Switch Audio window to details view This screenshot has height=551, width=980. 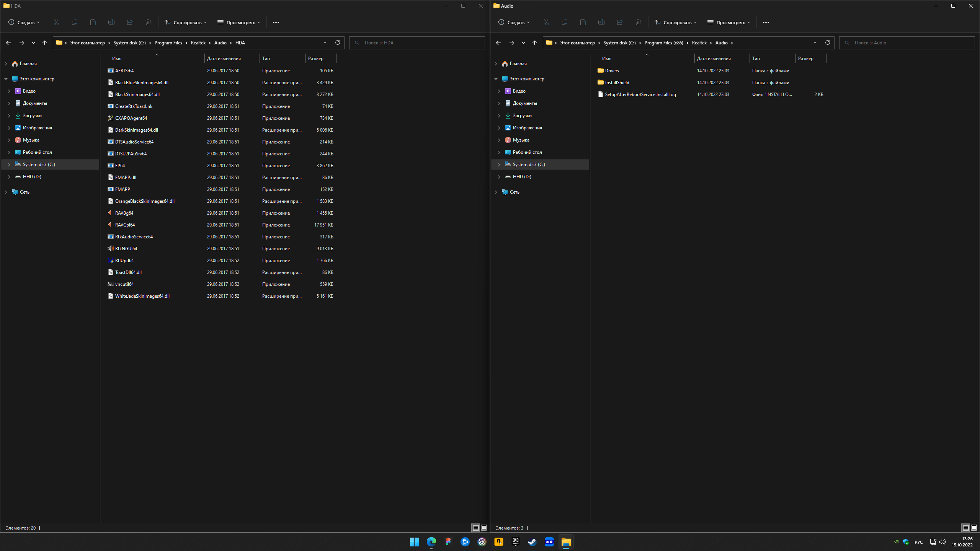tap(965, 528)
